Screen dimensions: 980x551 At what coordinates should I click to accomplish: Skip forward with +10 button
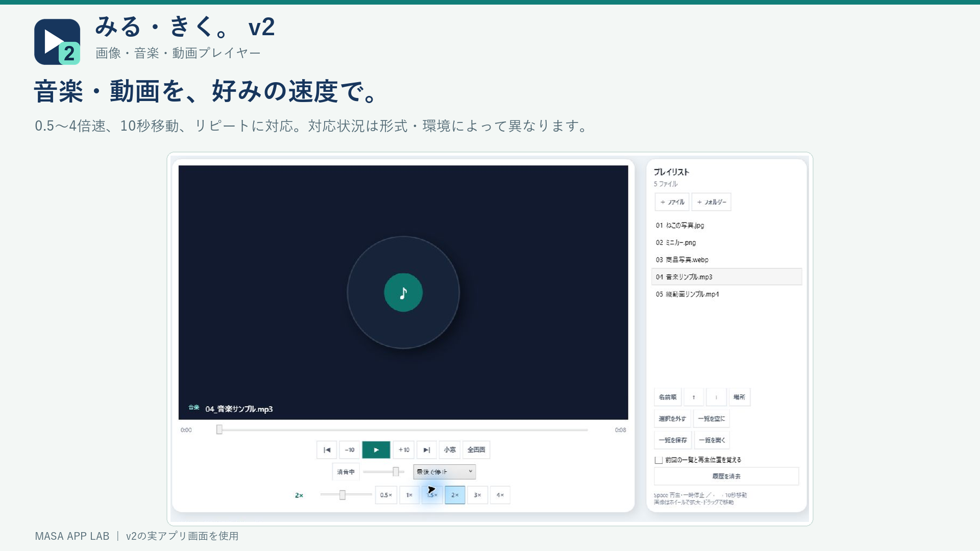[404, 449]
